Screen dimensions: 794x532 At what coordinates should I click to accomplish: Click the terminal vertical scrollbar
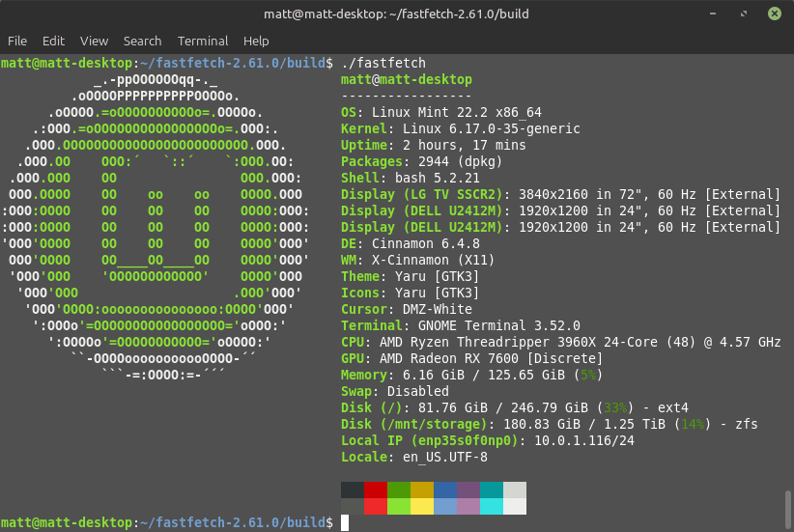pyautogui.click(x=788, y=509)
